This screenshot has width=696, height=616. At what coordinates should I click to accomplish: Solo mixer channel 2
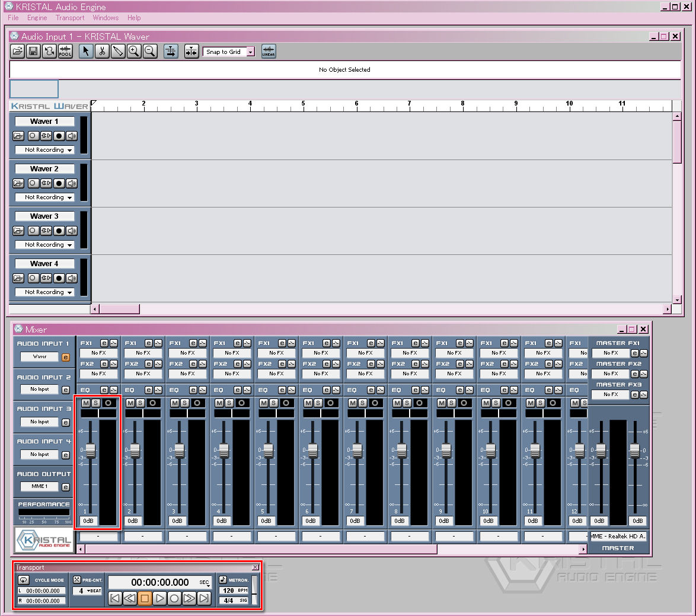[141, 403]
